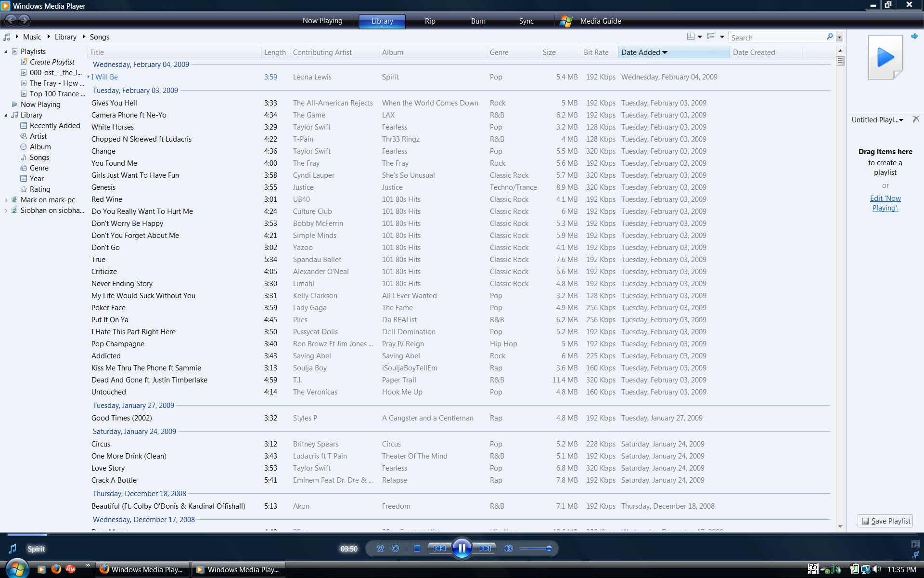This screenshot has width=924, height=578.
Task: Click the Save Playlist button
Action: tap(885, 521)
